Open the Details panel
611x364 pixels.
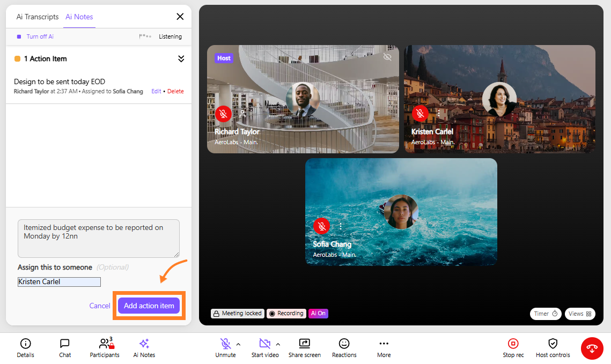click(x=25, y=347)
